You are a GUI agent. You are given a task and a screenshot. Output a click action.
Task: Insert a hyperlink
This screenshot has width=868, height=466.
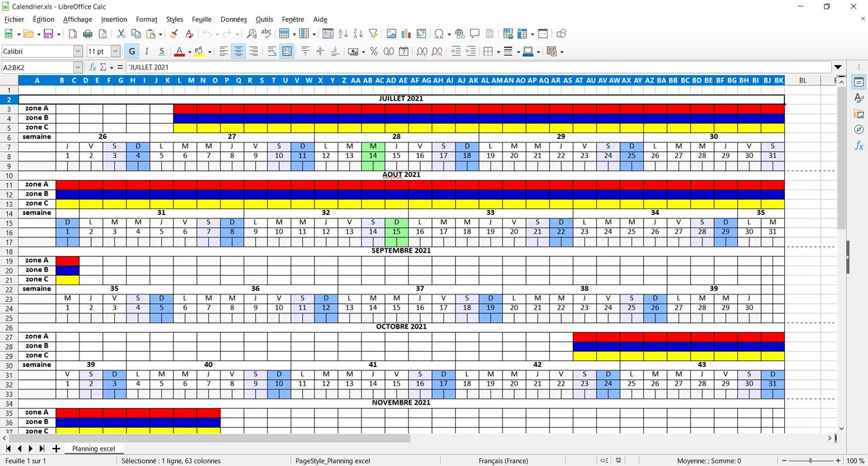click(460, 33)
